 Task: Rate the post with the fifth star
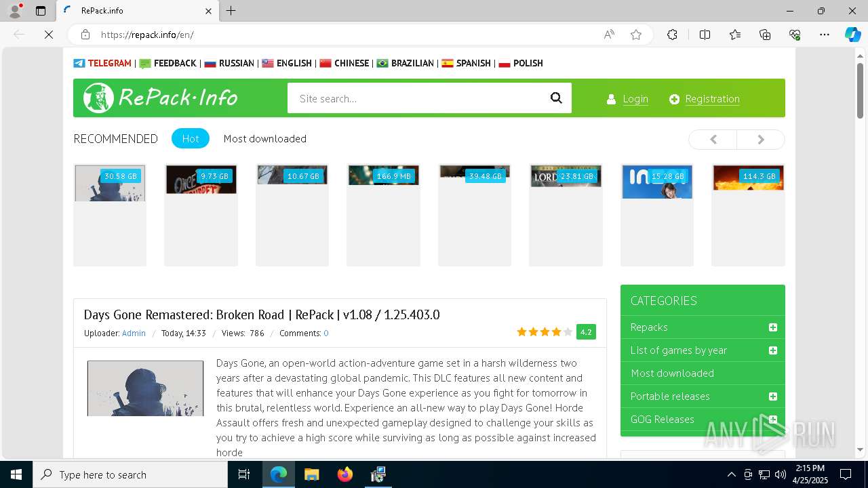click(568, 331)
